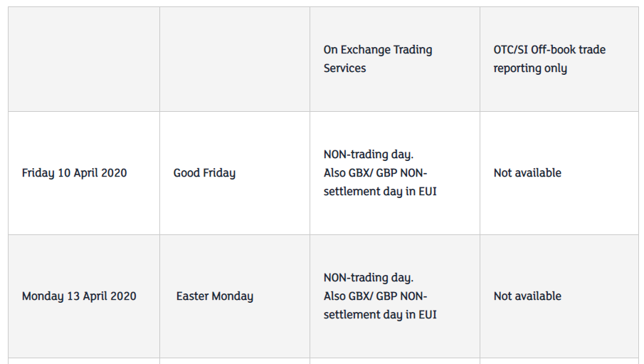The height and width of the screenshot is (364, 644).
Task: Select 'Also GBX/ GBP NON-' in Good Friday row
Action: click(x=376, y=173)
